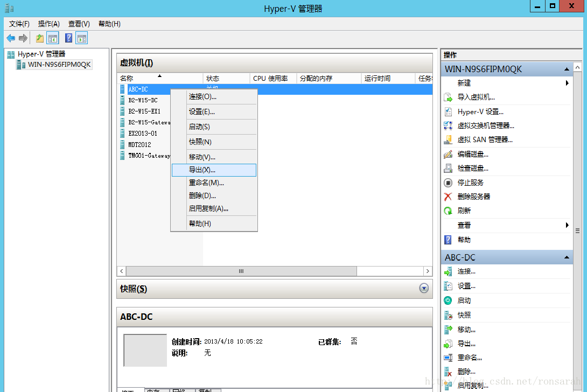The image size is (587, 392).
Task: Choose 重命名(M)... in context menu
Action: click(214, 183)
